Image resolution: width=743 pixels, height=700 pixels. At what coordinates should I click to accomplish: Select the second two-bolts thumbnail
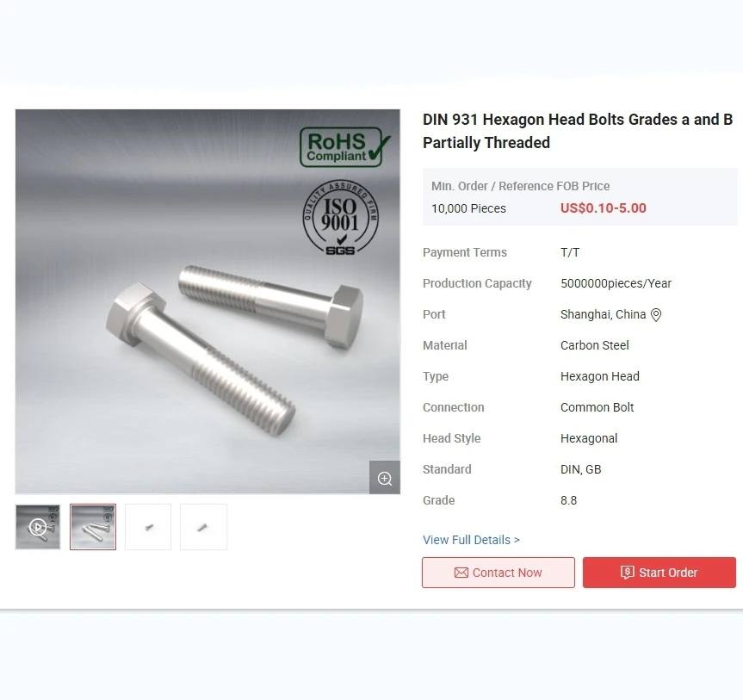point(93,527)
